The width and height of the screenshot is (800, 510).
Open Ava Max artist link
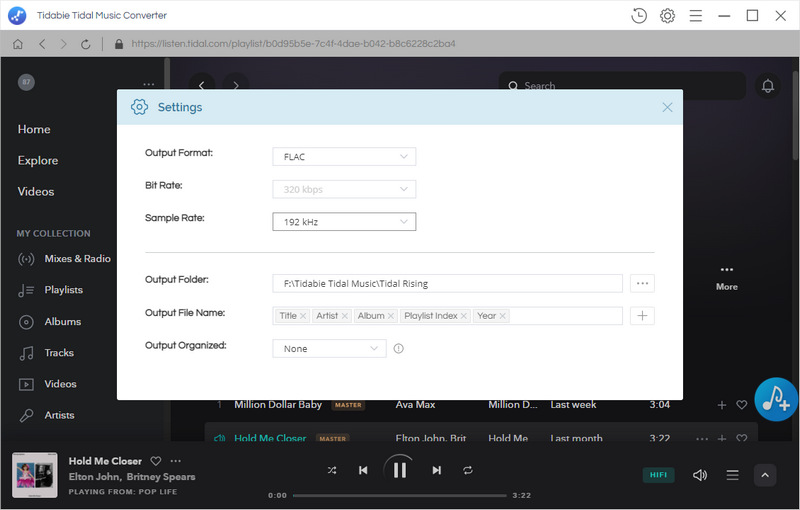tap(415, 404)
